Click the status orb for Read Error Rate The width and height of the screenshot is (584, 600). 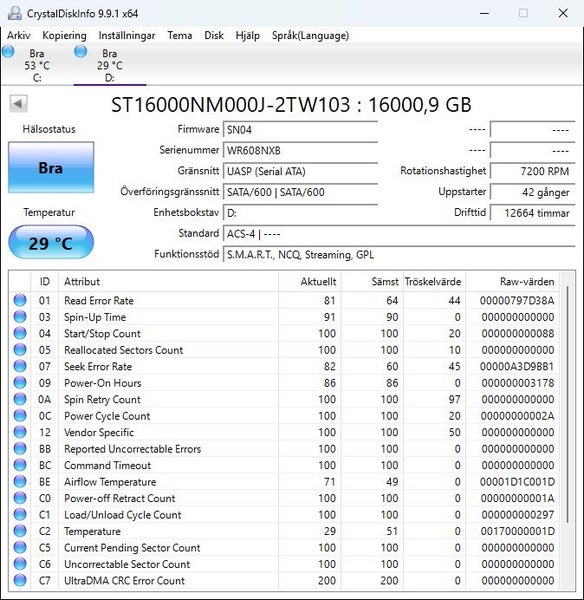point(20,300)
